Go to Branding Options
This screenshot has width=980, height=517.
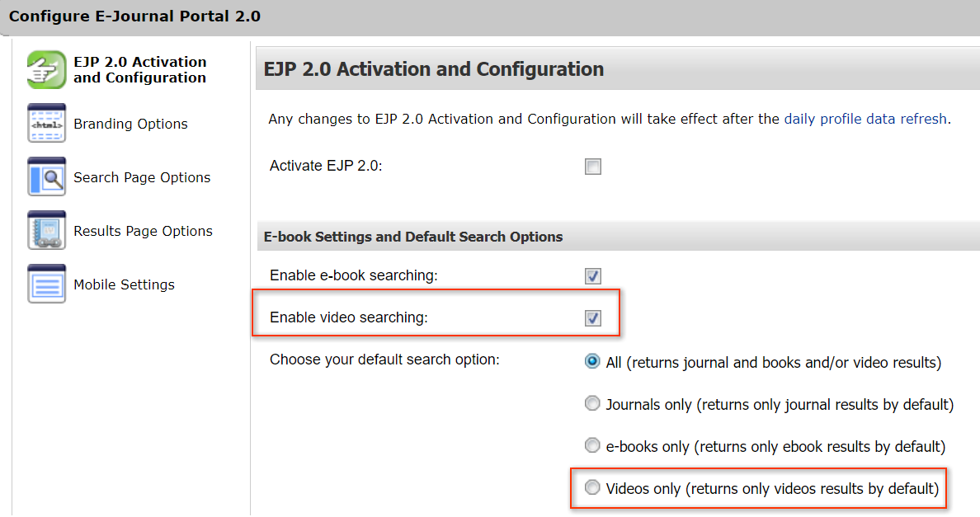click(130, 124)
